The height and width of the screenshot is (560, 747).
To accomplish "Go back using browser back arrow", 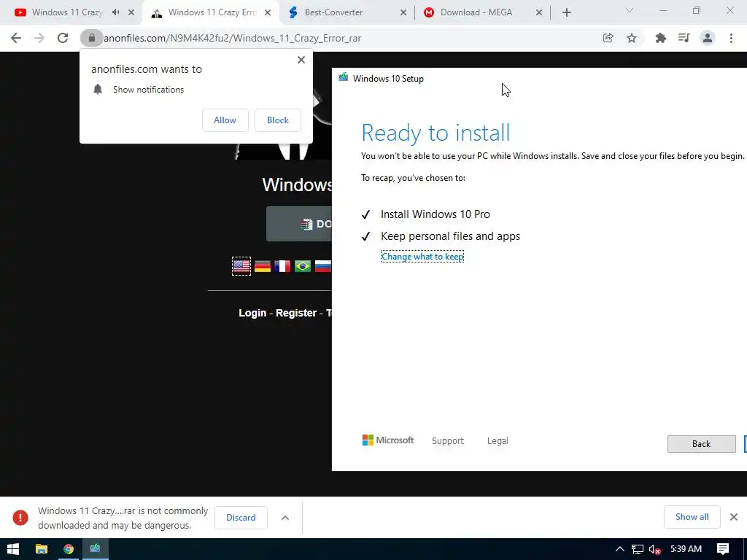I will tap(16, 38).
